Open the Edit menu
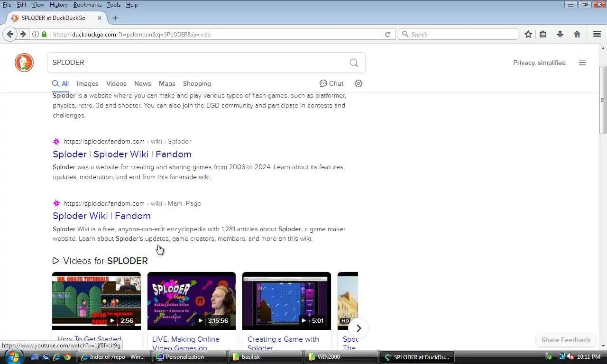 coord(22,5)
